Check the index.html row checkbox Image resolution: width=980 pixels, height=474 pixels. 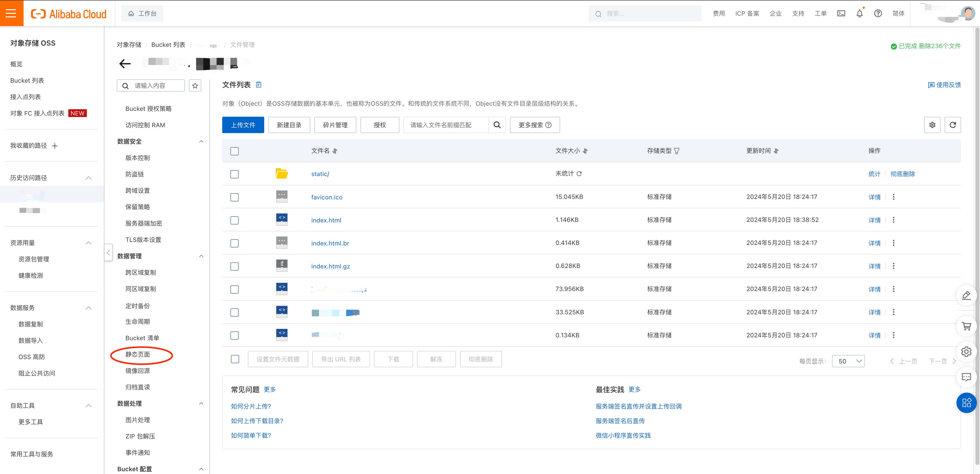coord(234,220)
